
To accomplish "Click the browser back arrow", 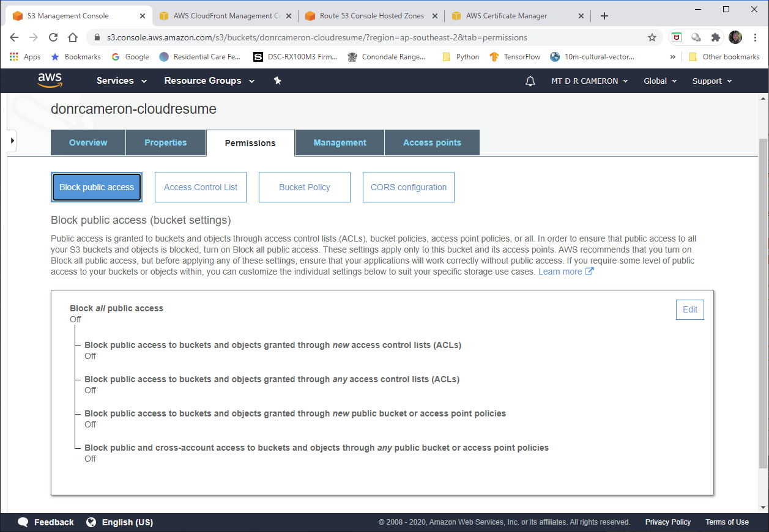I will (x=14, y=37).
